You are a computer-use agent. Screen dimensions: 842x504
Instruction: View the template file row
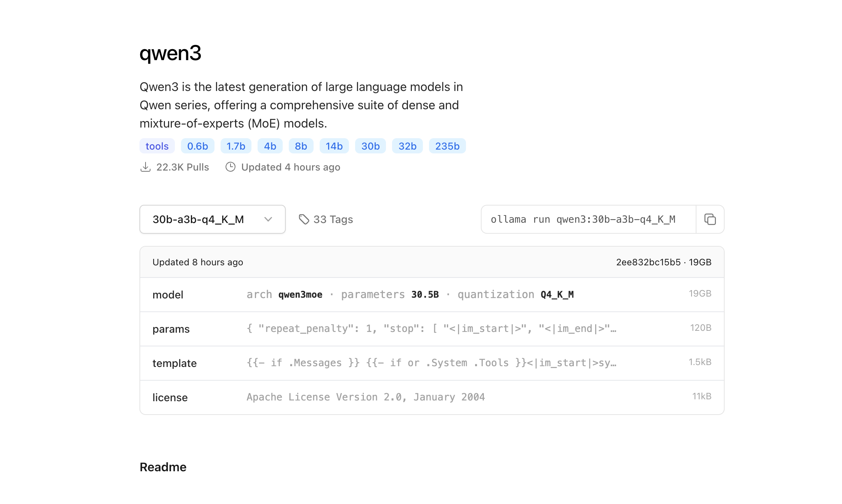[432, 363]
